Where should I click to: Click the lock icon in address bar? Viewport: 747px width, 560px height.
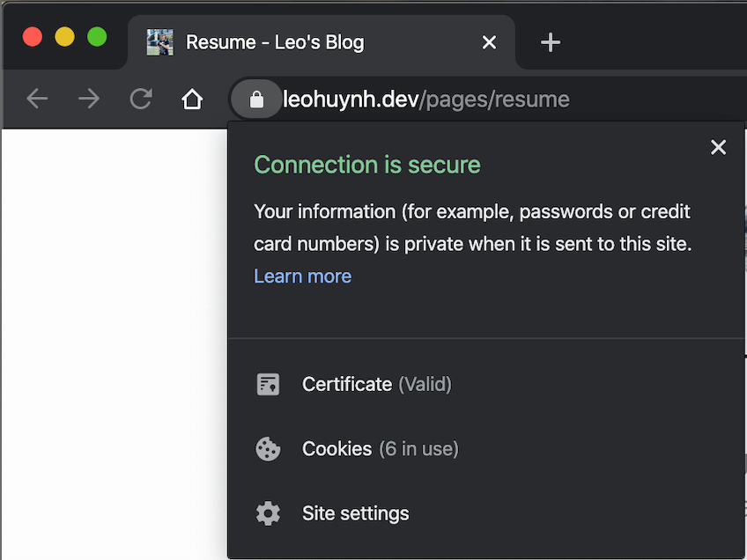[x=256, y=99]
